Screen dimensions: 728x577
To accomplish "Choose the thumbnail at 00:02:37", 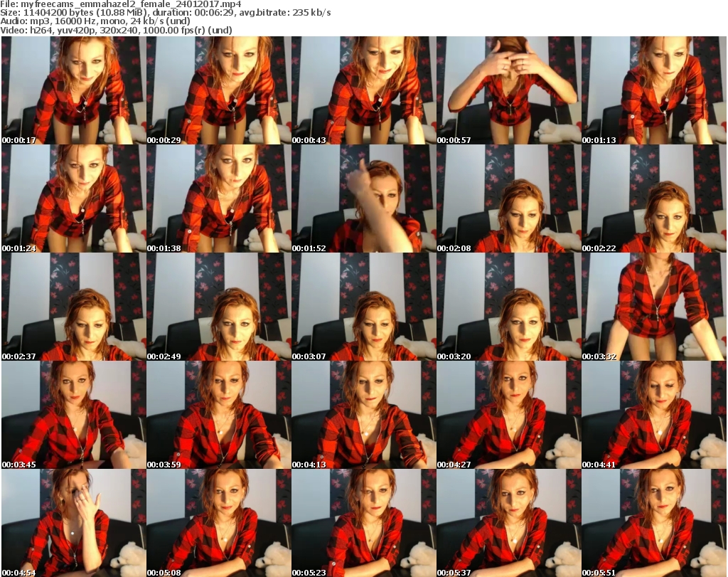I will pyautogui.click(x=73, y=307).
